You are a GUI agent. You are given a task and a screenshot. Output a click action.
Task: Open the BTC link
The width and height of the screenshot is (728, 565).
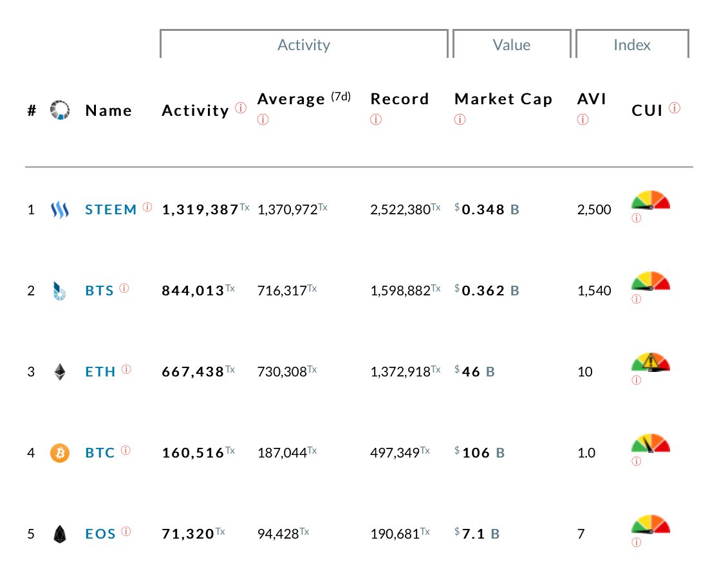[100, 452]
